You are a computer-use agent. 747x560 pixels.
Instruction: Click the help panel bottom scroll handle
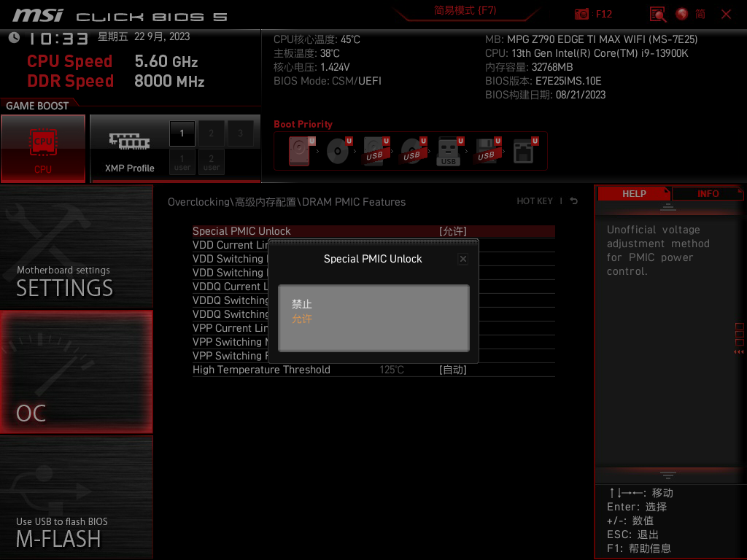click(x=668, y=475)
